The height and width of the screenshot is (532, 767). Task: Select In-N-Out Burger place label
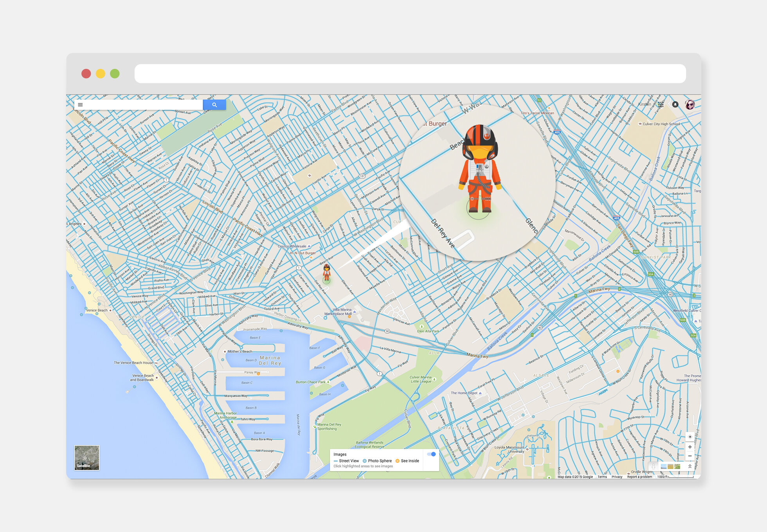(x=302, y=253)
